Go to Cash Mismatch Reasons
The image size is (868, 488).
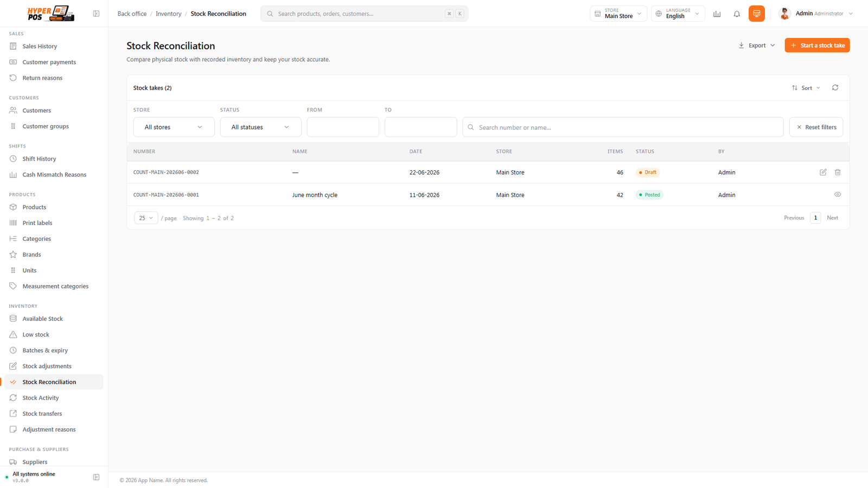point(54,174)
